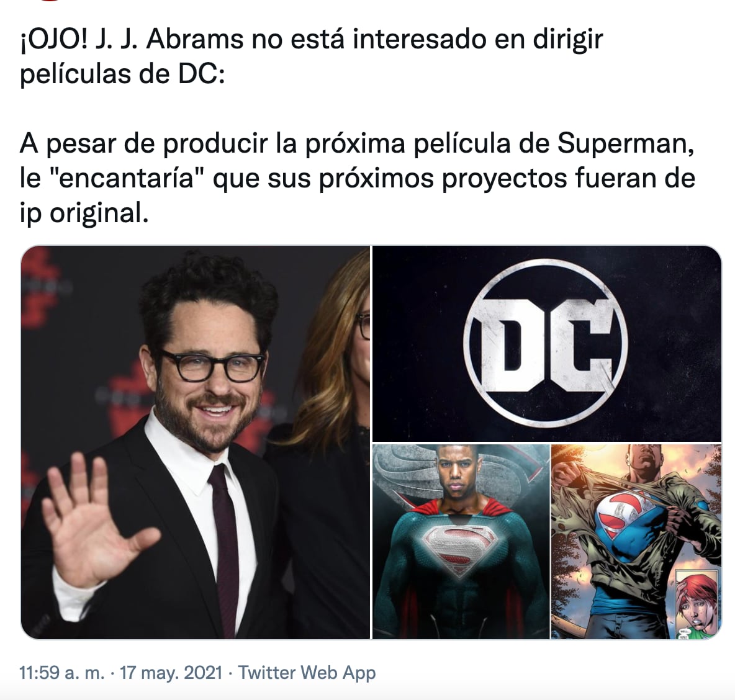Open the Superman movie-suit fan art image
This screenshot has height=700, width=735.
tap(461, 542)
